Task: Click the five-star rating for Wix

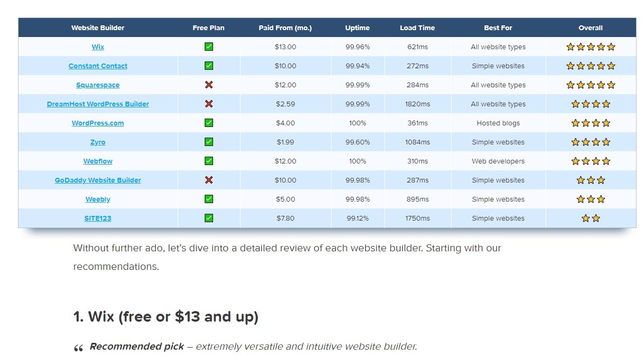Action: click(x=591, y=47)
